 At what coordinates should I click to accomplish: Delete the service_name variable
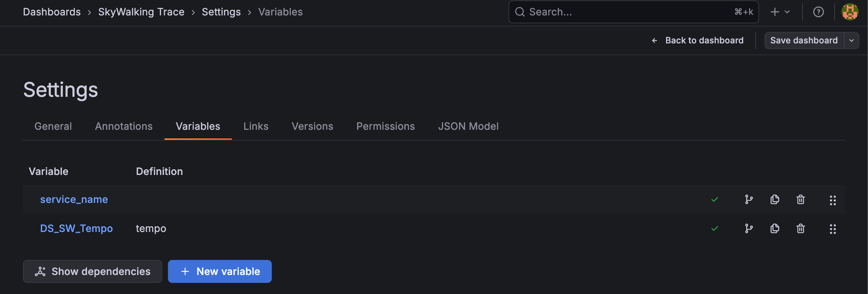(x=801, y=199)
